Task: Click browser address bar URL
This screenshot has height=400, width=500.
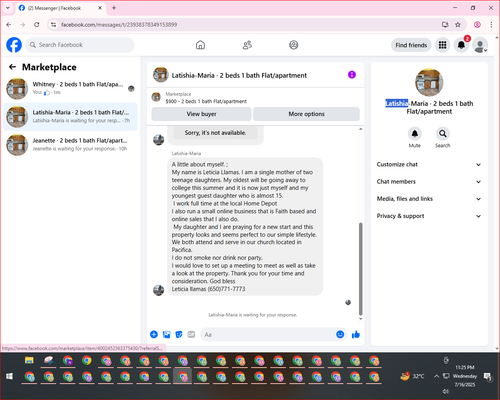Action: 119,25
